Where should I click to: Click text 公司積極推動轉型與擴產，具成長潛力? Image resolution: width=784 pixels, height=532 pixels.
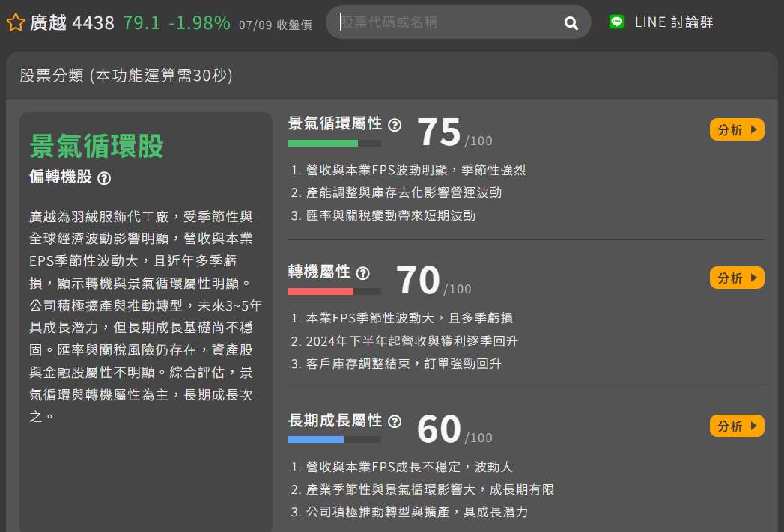coord(417,512)
